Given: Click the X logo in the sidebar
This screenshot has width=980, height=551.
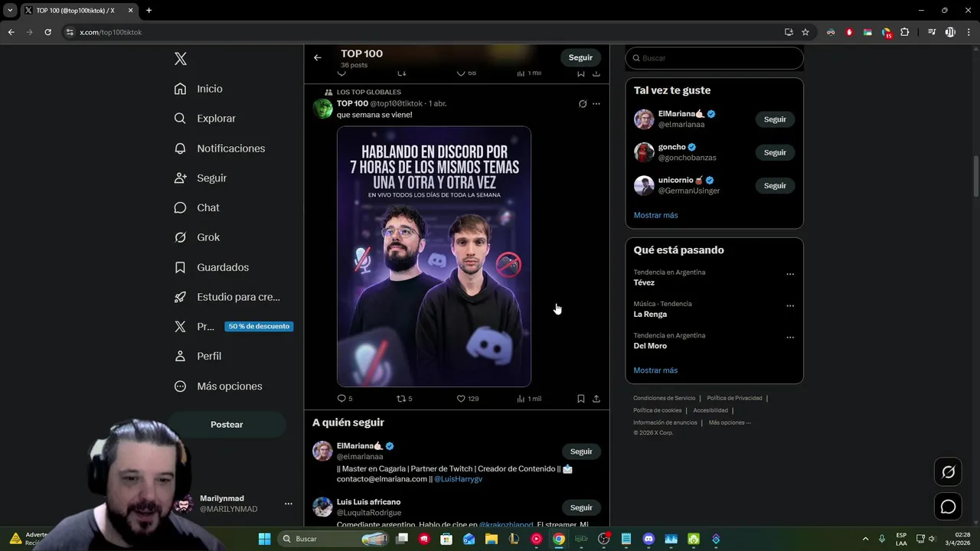Looking at the screenshot, I should [x=181, y=59].
